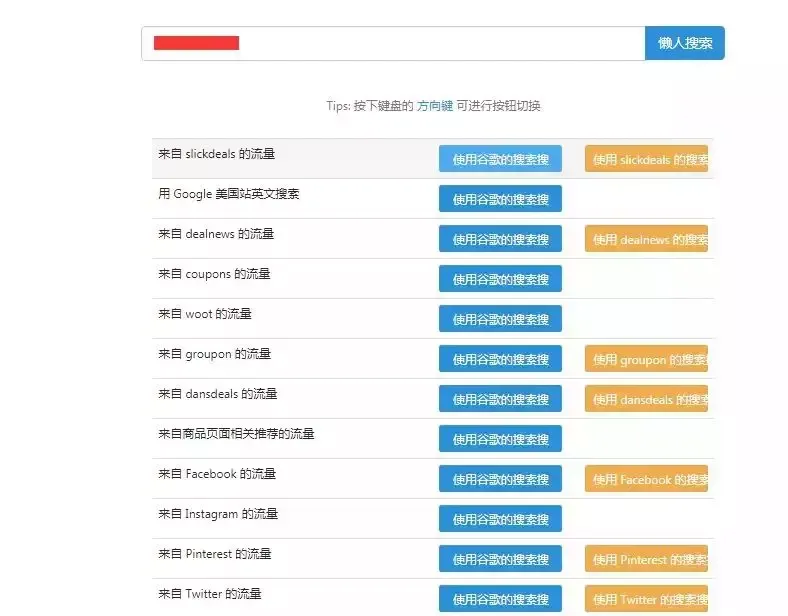Open the orange dealnews search button
This screenshot has height=616, width=788.
point(646,239)
